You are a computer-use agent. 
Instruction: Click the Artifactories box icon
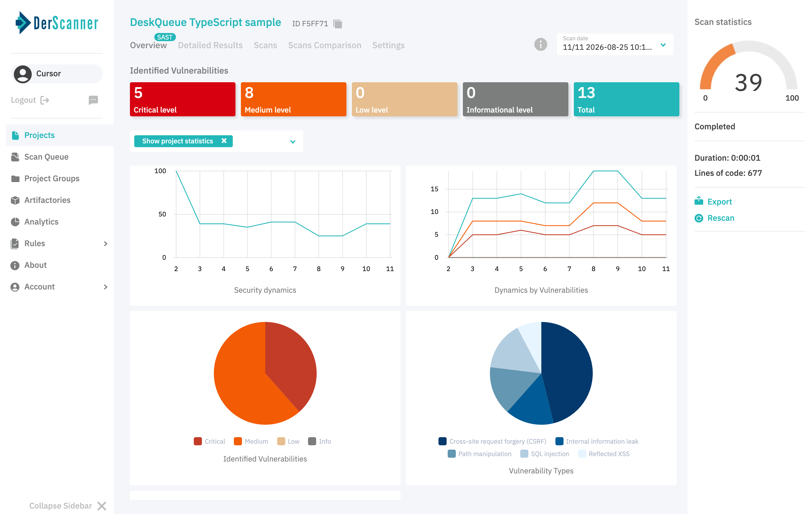click(15, 200)
